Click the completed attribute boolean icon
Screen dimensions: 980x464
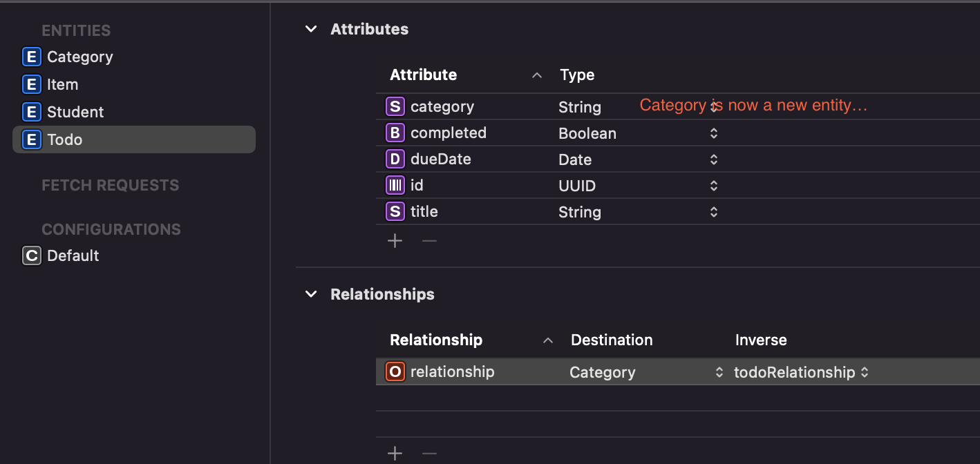pos(395,133)
